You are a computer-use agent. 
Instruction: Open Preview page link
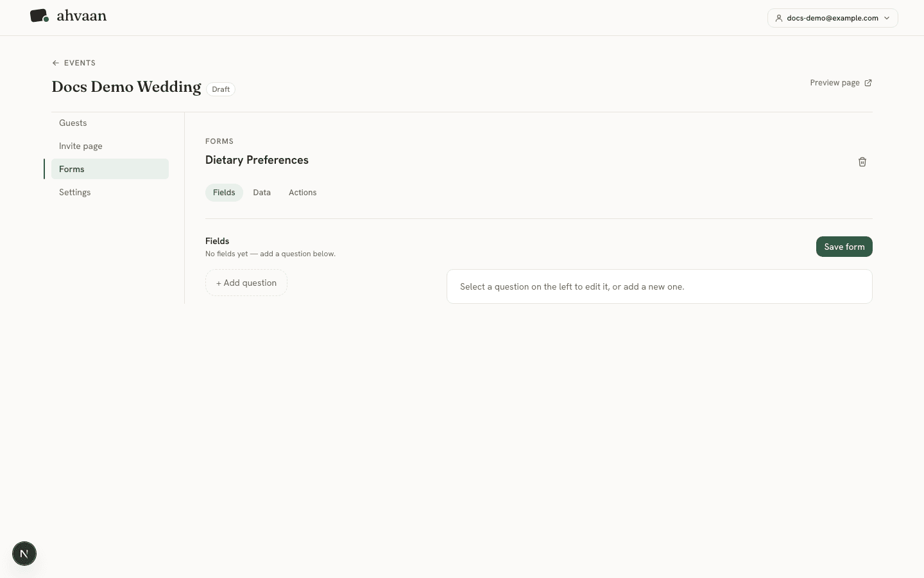coord(841,83)
